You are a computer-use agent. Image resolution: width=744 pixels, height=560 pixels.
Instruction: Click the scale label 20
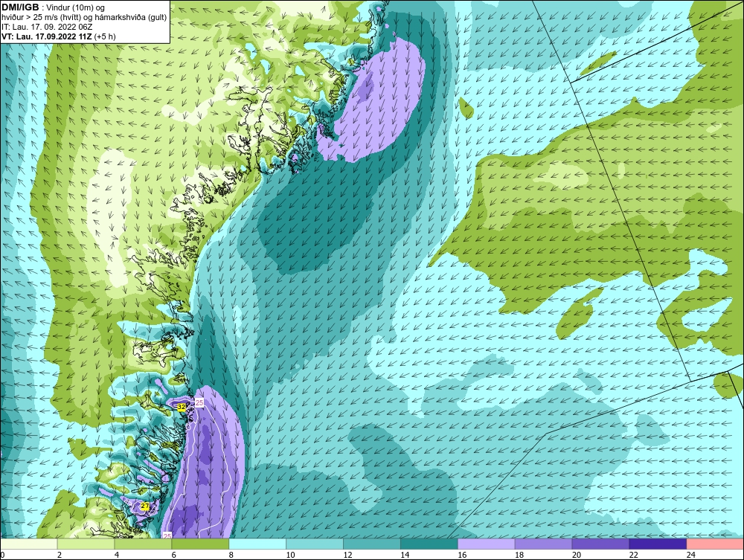point(577,555)
